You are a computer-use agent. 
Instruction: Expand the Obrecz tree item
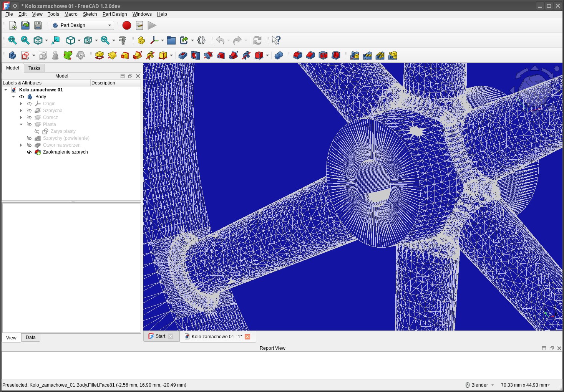click(x=21, y=117)
